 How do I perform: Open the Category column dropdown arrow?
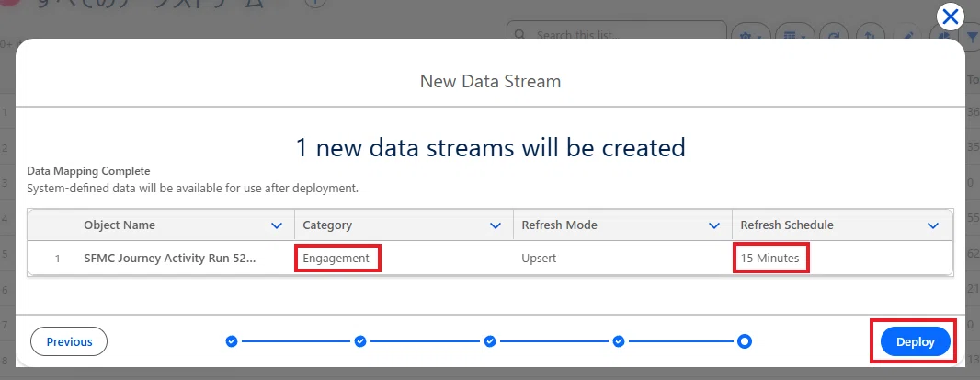[496, 225]
